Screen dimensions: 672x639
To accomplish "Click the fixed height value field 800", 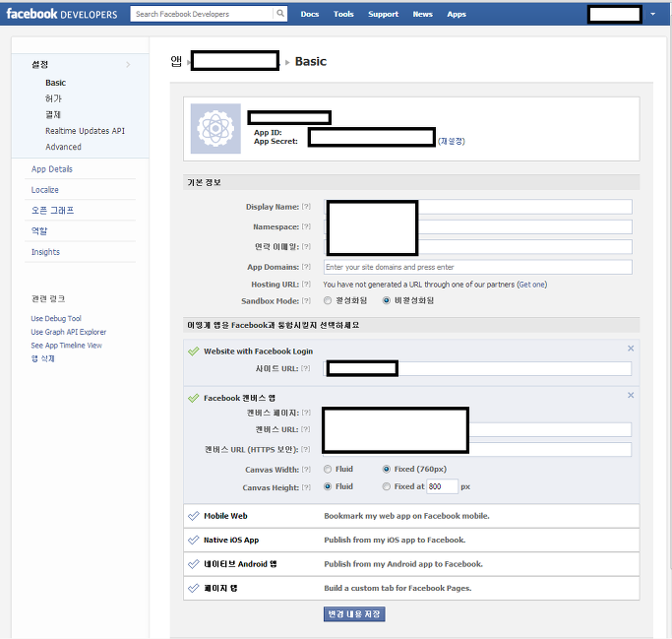I will coord(442,486).
